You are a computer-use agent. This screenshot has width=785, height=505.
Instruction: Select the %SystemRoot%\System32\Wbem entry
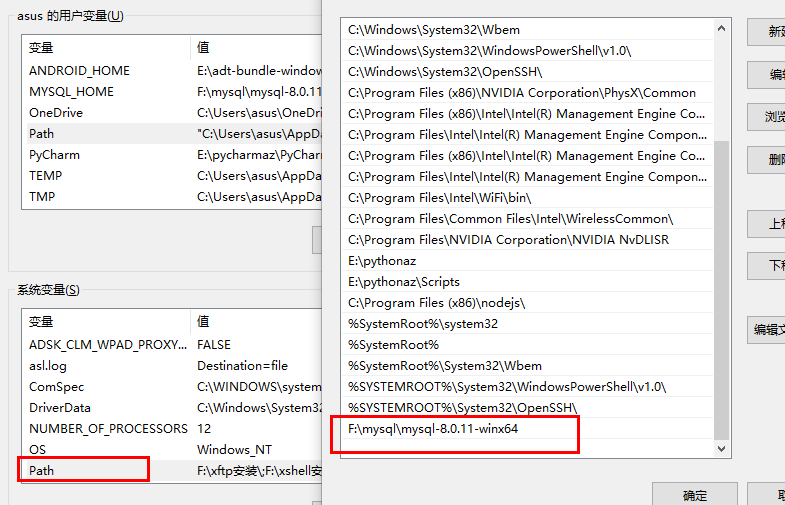pos(528,366)
